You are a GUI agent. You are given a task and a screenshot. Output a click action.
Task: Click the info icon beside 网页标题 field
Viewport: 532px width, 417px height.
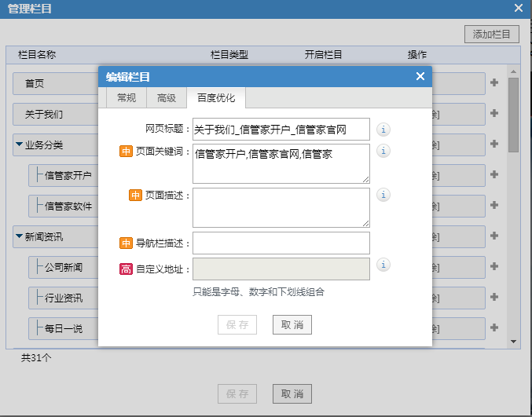383,130
